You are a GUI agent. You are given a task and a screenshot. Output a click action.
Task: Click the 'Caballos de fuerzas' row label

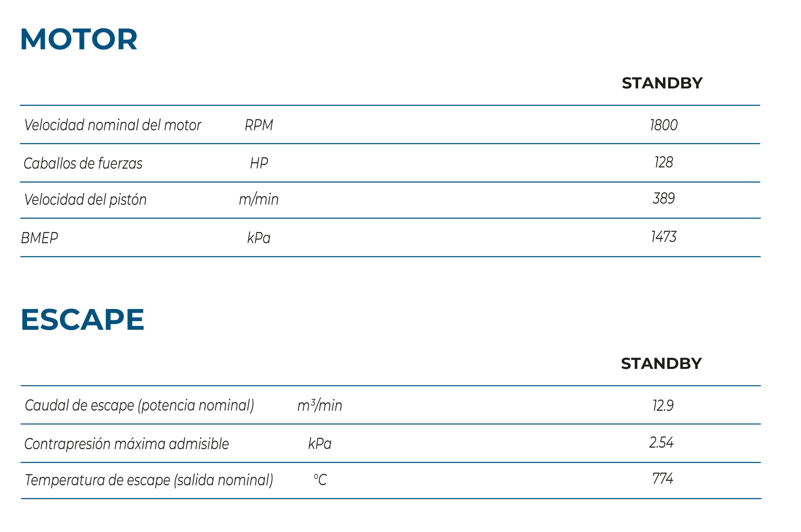tap(83, 164)
